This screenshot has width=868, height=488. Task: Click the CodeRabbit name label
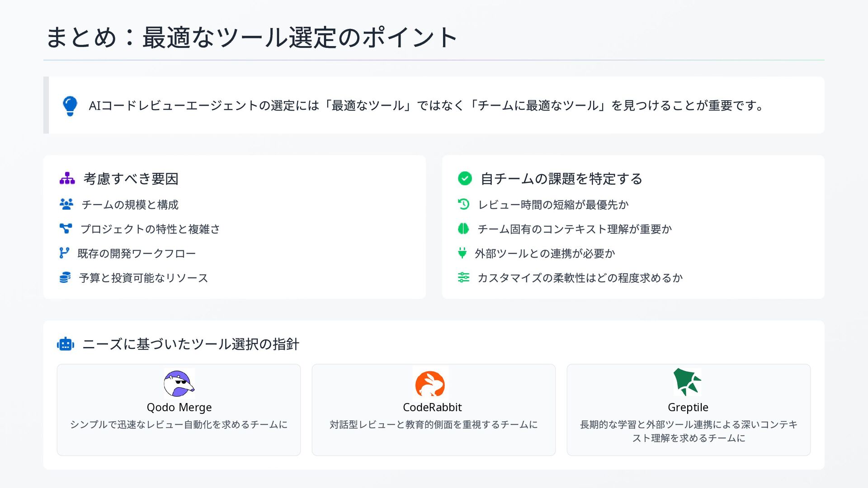(432, 407)
